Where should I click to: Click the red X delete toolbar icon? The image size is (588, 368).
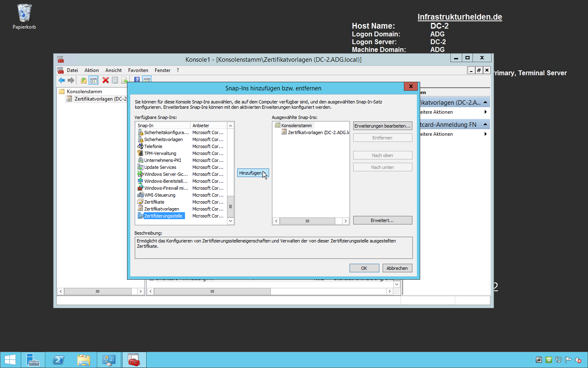pos(105,80)
